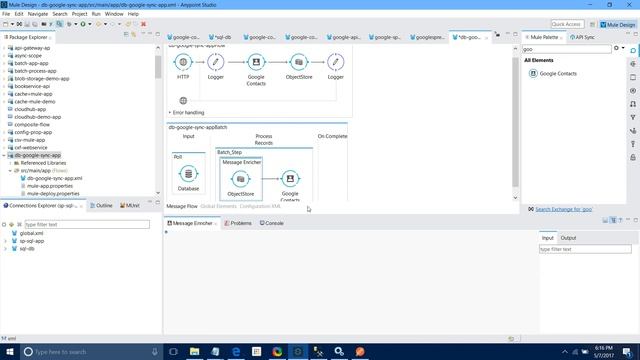Click Task View icon on taskbar
Viewport: 640px width, 360px height.
point(173,351)
